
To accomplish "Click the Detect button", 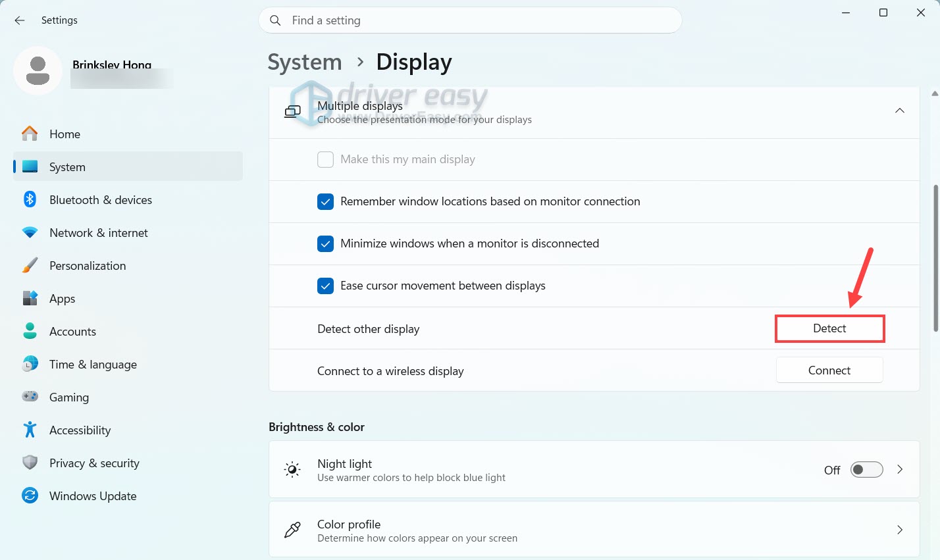I will click(x=829, y=328).
